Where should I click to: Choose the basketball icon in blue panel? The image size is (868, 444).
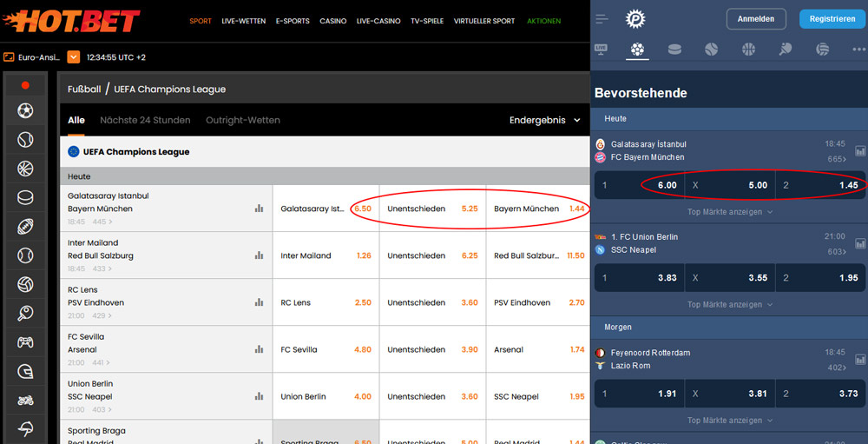coord(748,50)
